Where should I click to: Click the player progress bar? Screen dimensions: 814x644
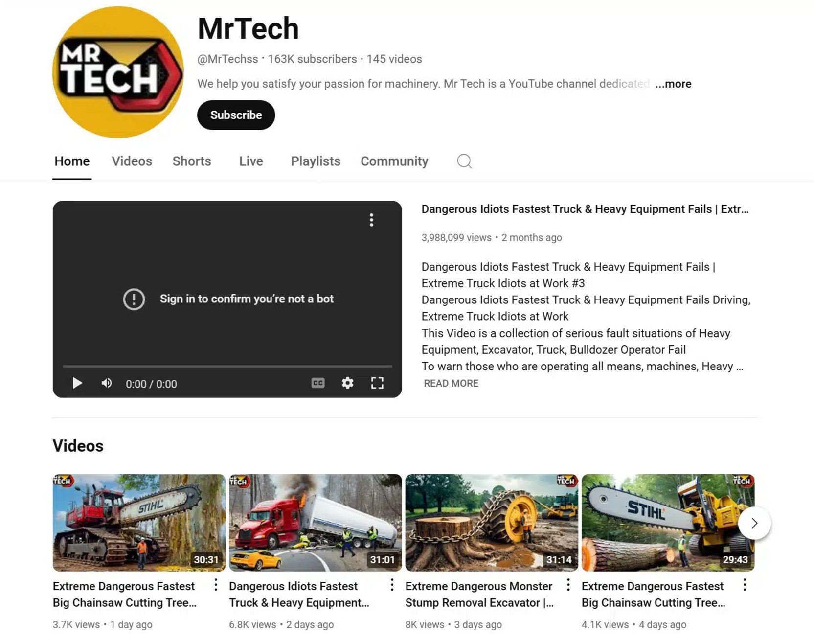(227, 366)
